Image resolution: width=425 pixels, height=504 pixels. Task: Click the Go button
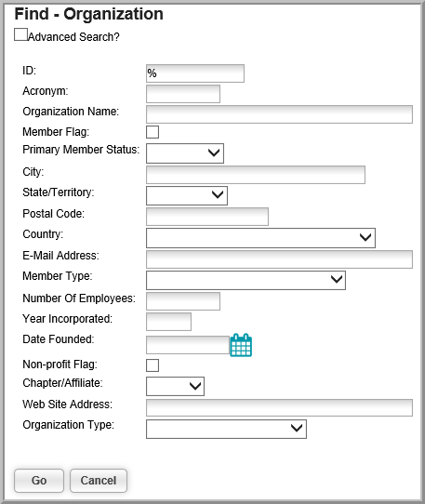click(39, 481)
